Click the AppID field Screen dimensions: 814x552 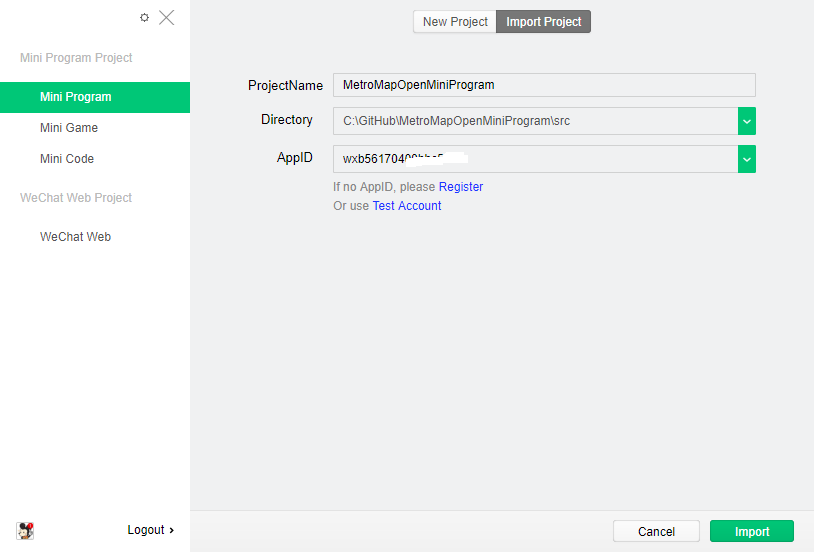coord(535,159)
